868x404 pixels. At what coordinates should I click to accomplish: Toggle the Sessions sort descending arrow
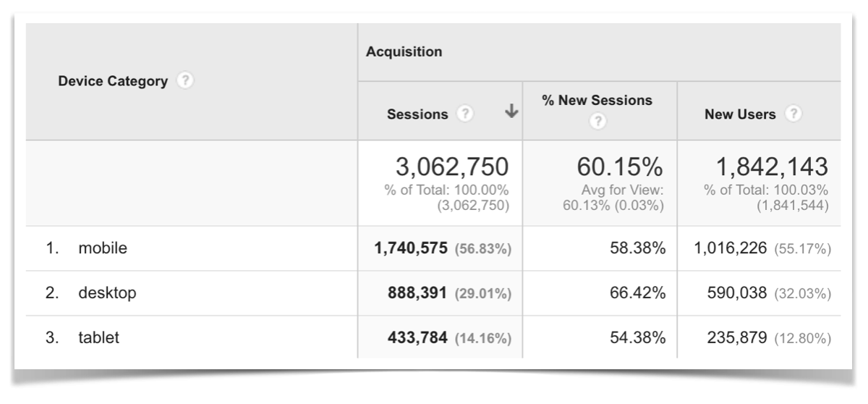point(511,111)
